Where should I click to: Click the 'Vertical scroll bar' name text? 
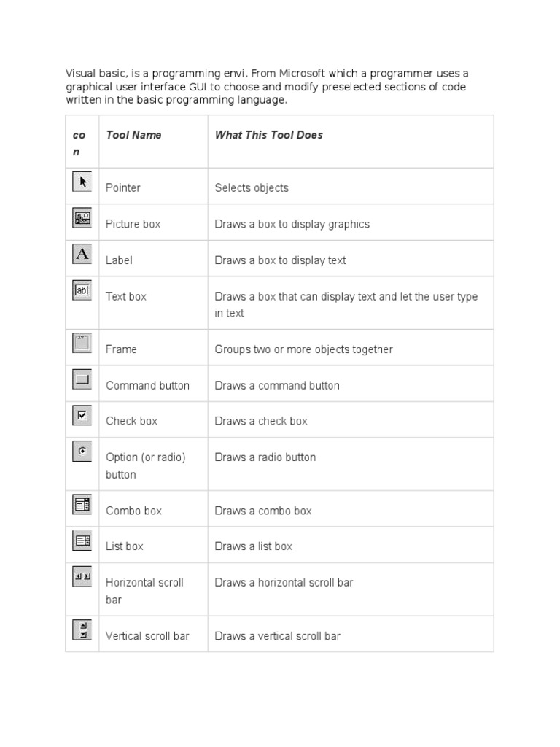(147, 636)
